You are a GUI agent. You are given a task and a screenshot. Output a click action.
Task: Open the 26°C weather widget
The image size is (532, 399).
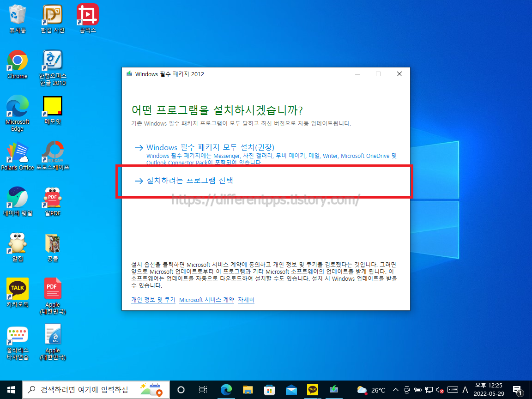coord(371,390)
